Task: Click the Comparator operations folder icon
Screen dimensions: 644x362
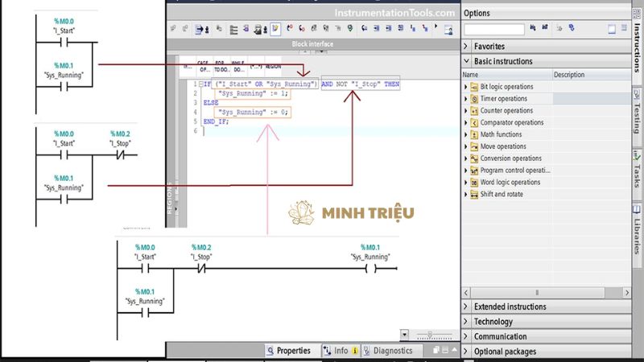Action: tap(474, 123)
